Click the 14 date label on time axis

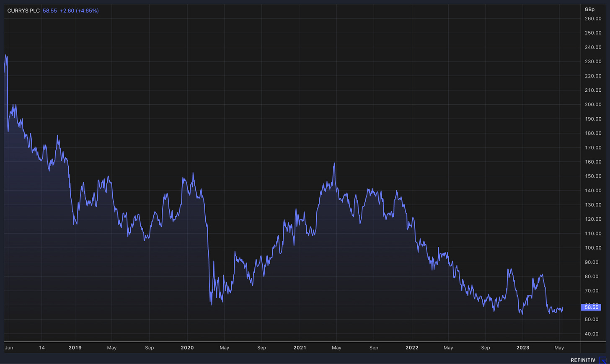click(42, 348)
